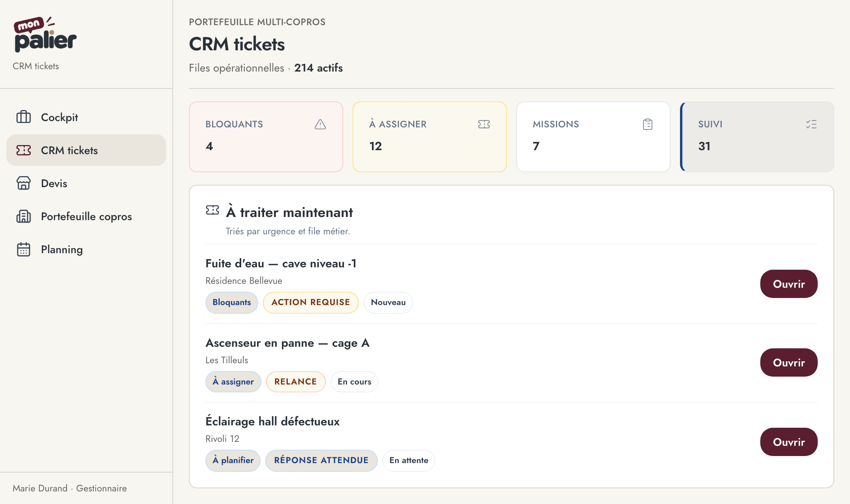Click the Bloquants warning triangle icon

point(320,124)
